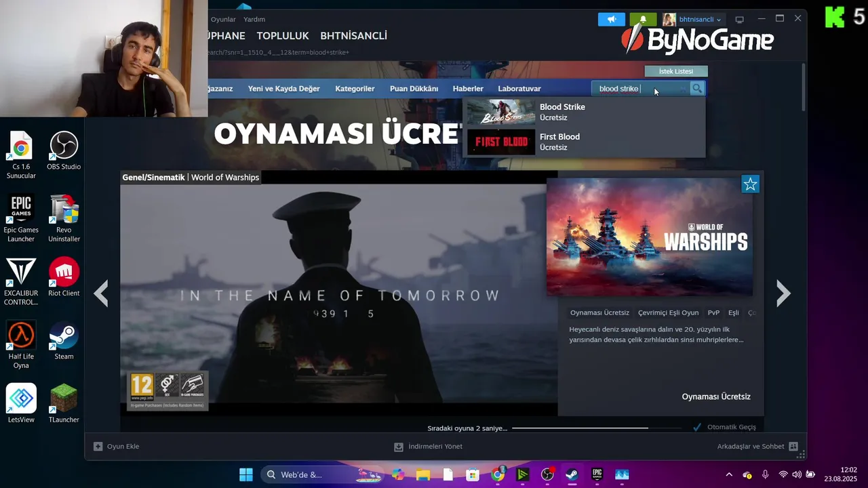Select LetsView desktop icon
Screen dimensions: 868x488
point(21,403)
